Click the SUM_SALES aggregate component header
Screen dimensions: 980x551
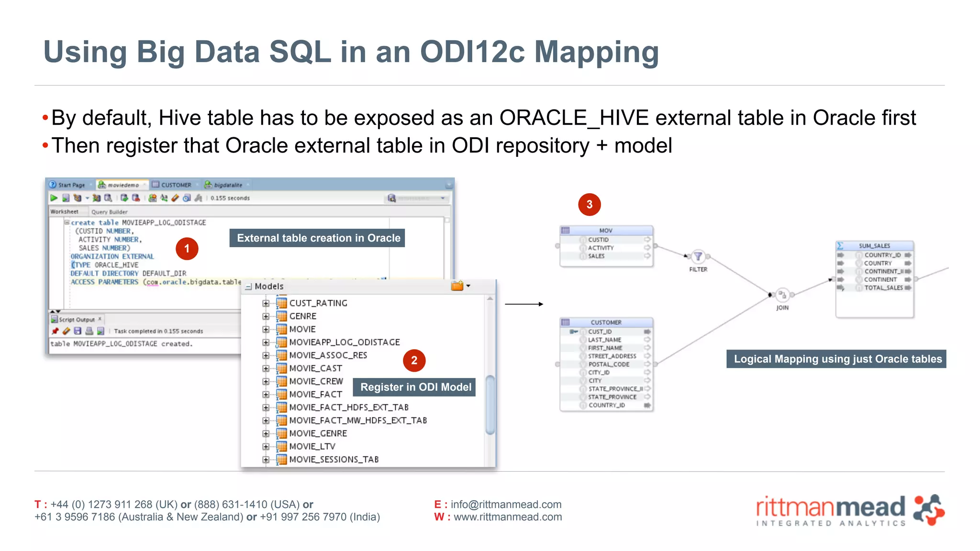(874, 246)
